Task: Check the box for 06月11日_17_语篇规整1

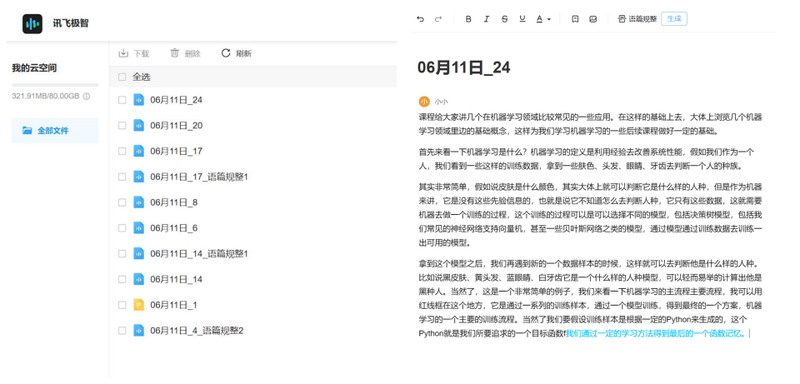Action: pyautogui.click(x=122, y=177)
